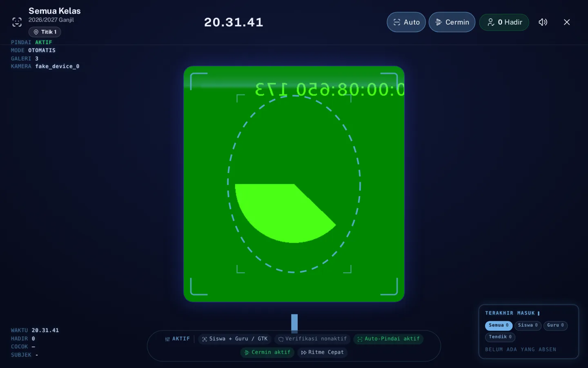The width and height of the screenshot is (588, 368).
Task: Click the MODE OTOMATIS status line
Action: click(x=33, y=50)
